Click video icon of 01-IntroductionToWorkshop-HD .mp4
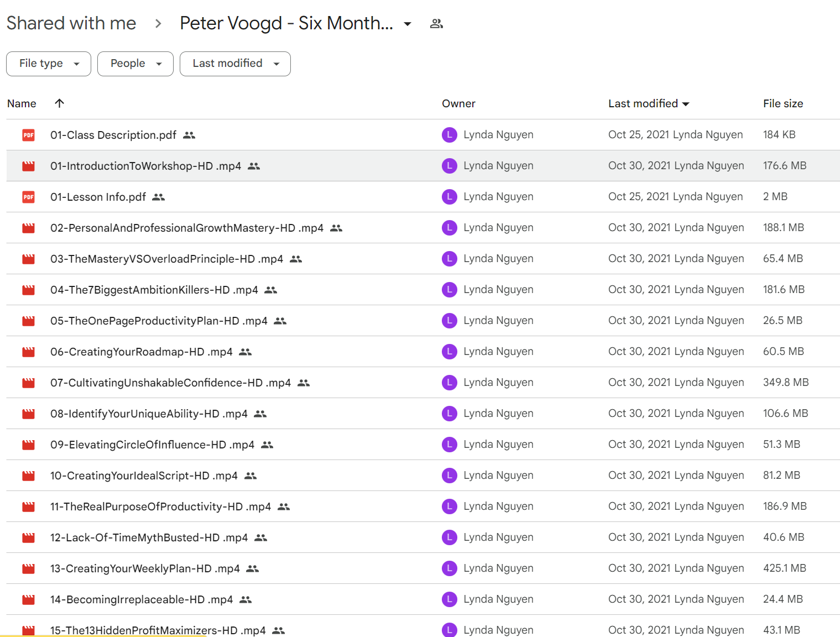840x637 pixels. coord(28,166)
